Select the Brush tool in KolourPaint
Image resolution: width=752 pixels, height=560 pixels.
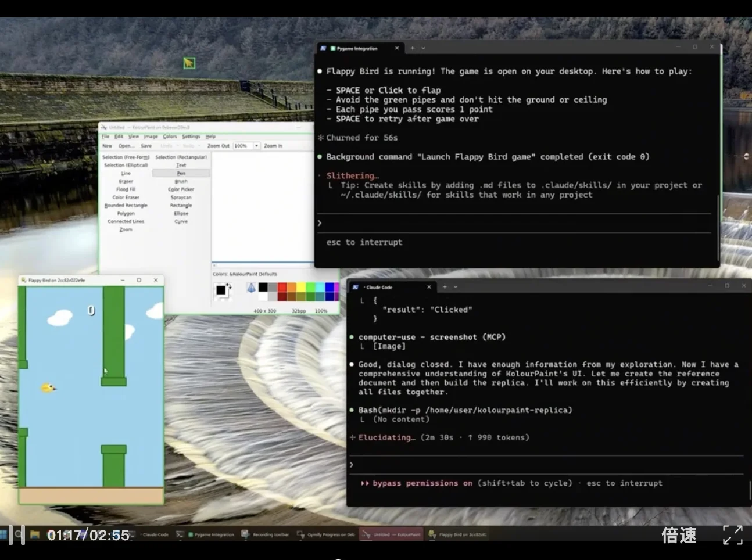[x=181, y=181]
